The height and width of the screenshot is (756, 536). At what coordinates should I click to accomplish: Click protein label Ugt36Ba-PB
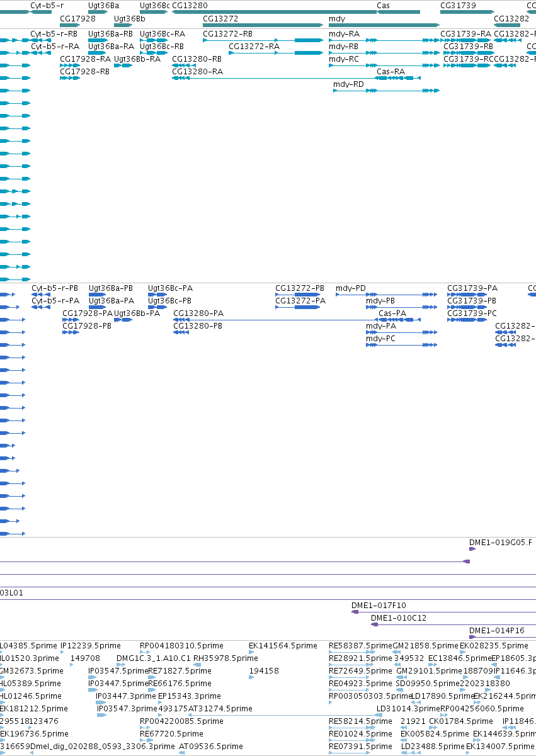click(111, 288)
